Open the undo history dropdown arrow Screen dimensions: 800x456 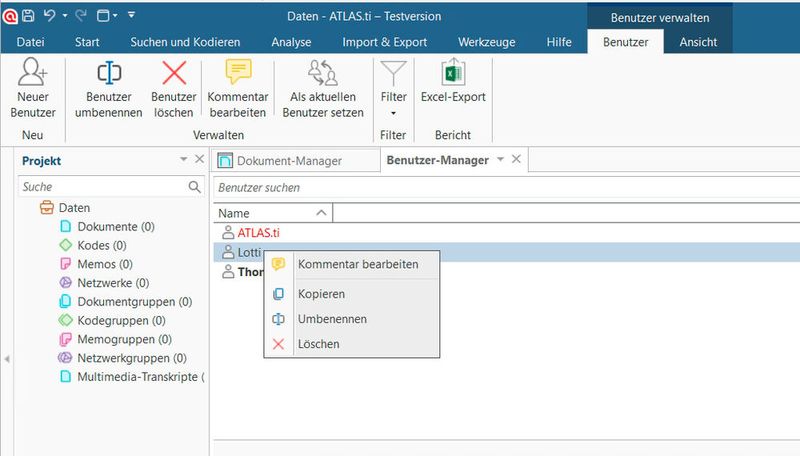[65, 16]
